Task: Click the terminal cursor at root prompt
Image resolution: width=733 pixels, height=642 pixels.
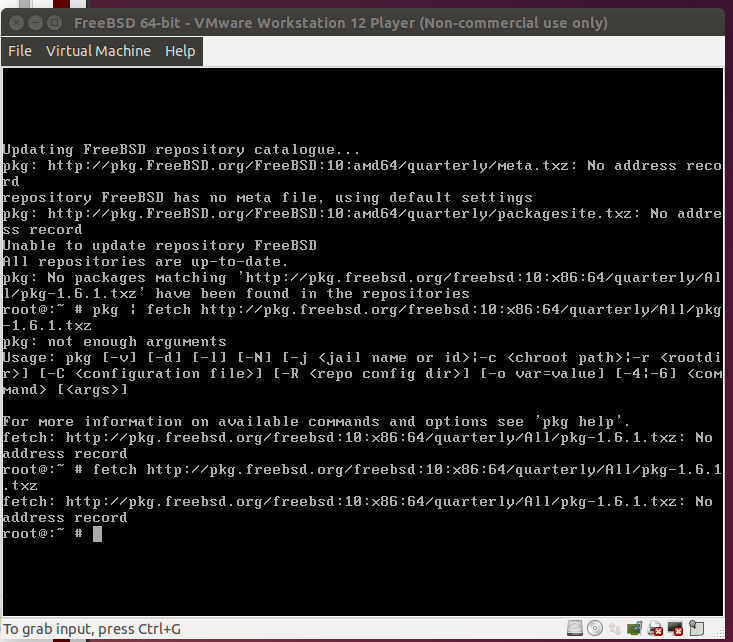Action: [x=97, y=534]
